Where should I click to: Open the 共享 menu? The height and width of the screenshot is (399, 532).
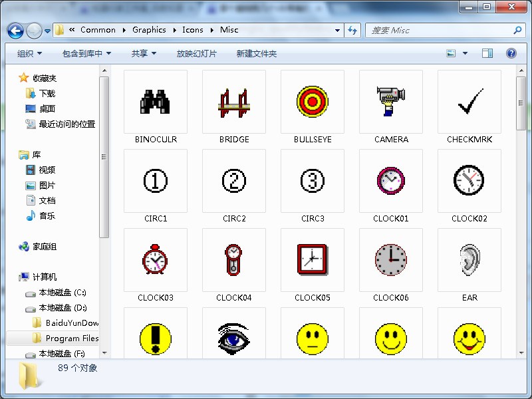(144, 53)
